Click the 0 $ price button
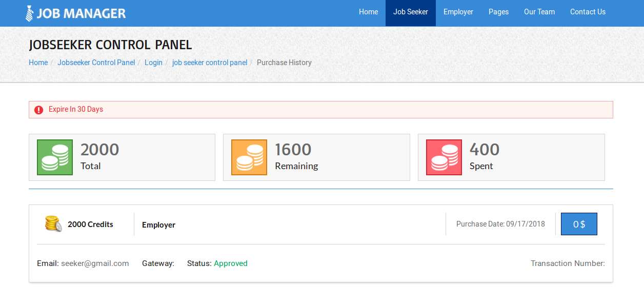 point(579,224)
